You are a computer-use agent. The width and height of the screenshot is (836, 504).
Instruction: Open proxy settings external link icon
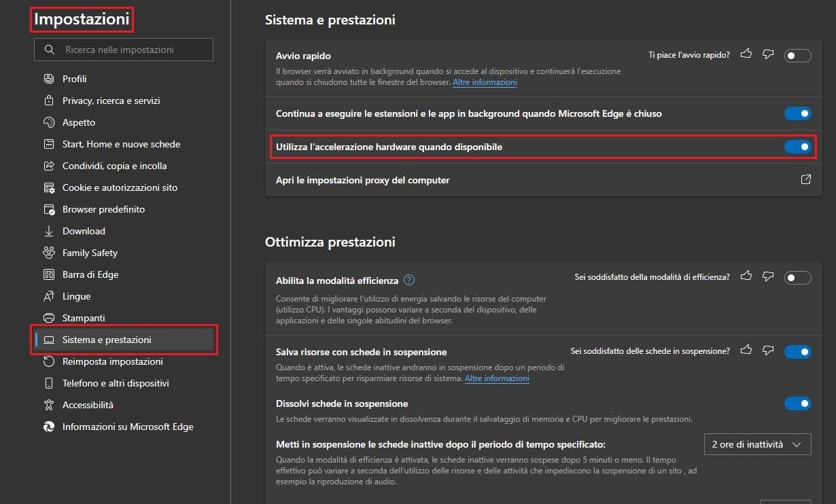pos(806,180)
